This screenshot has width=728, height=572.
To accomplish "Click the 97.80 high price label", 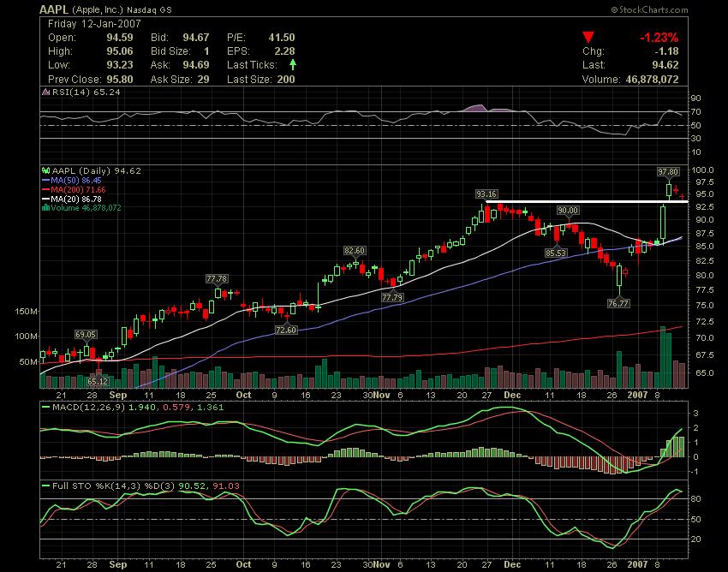I will pos(668,172).
